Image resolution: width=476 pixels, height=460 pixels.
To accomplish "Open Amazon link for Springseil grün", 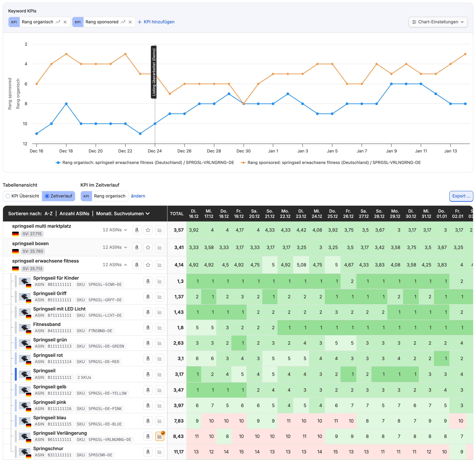I will tap(148, 343).
